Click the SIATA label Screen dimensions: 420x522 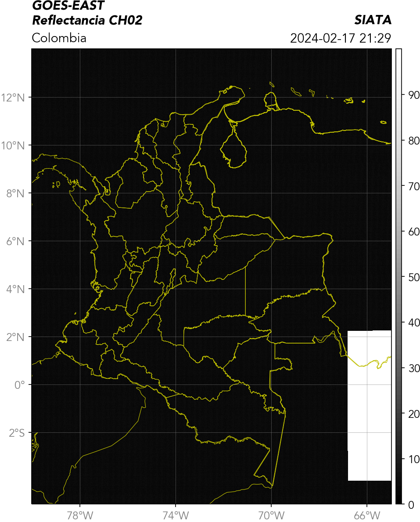[x=373, y=20]
